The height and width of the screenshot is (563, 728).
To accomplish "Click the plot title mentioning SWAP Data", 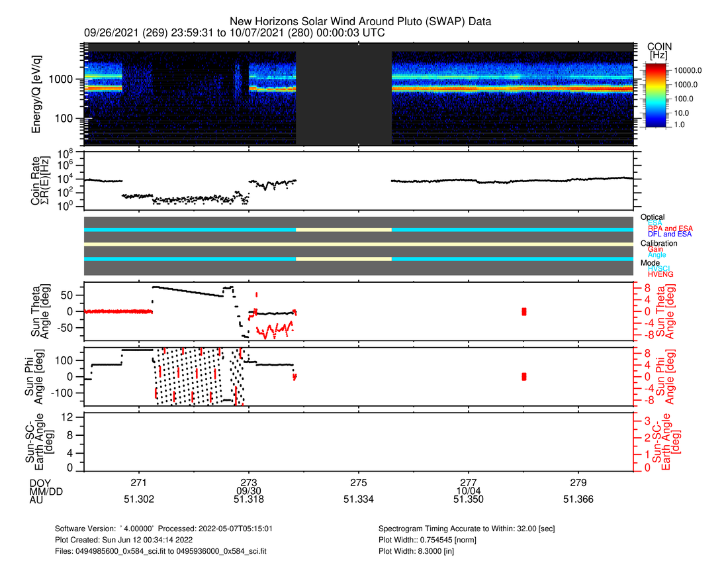I will (x=360, y=22).
